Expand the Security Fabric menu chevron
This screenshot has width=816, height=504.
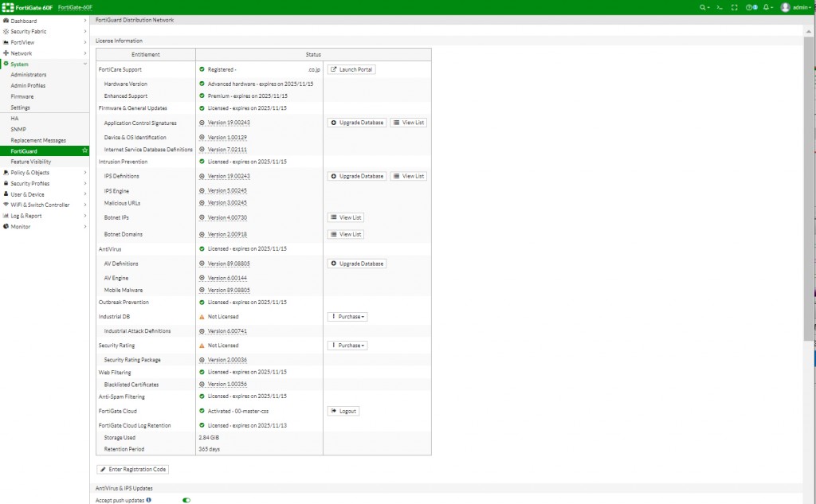pos(84,32)
